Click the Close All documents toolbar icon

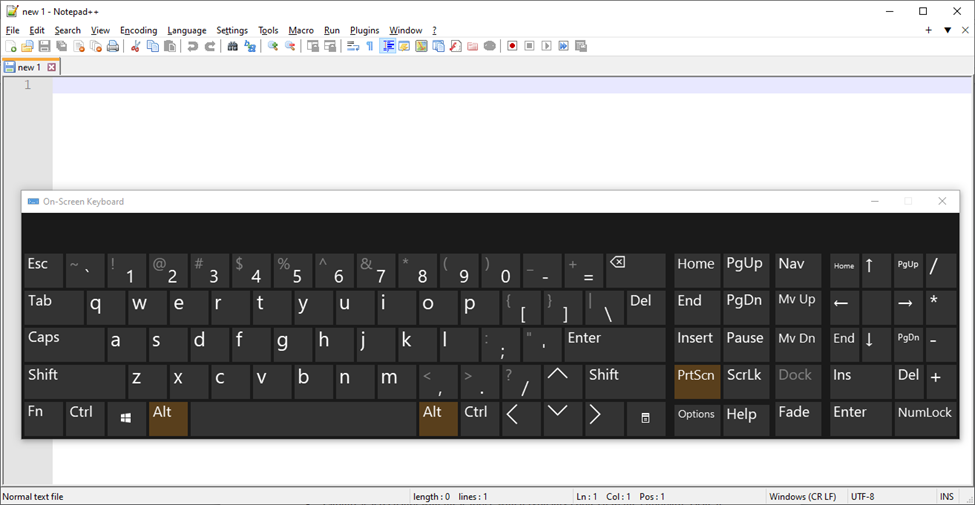pyautogui.click(x=96, y=46)
